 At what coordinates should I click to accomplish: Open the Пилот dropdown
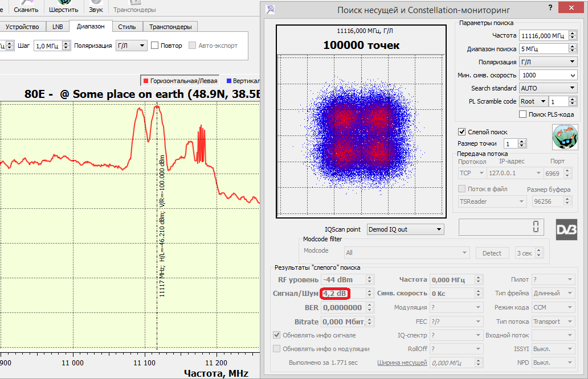click(553, 279)
